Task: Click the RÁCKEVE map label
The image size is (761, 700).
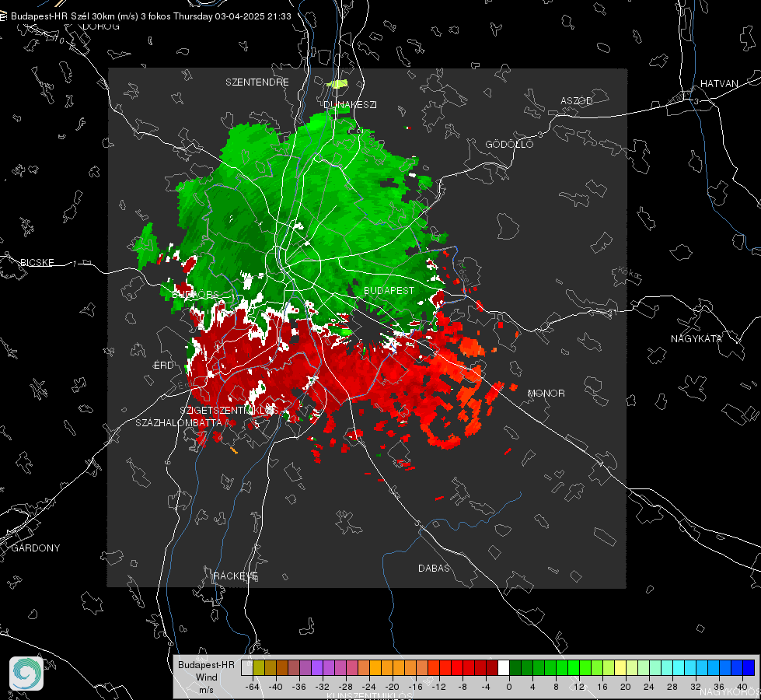Action: tap(236, 576)
